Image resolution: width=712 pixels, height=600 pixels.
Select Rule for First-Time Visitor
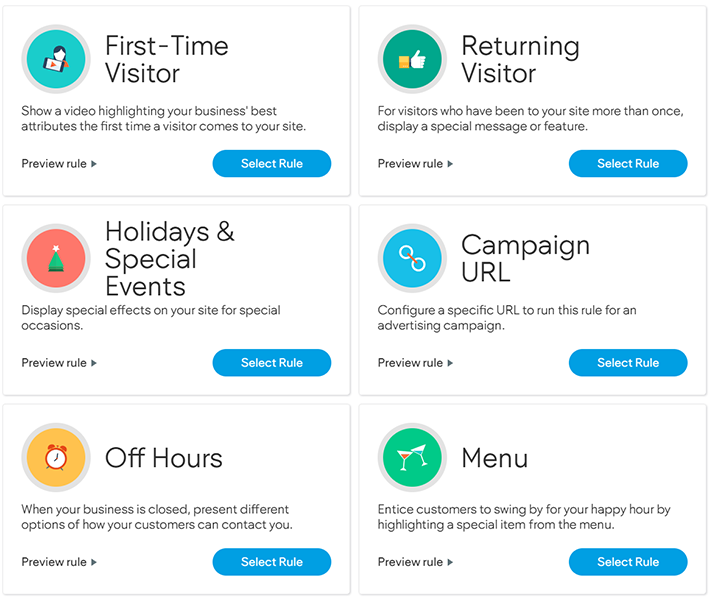271,164
